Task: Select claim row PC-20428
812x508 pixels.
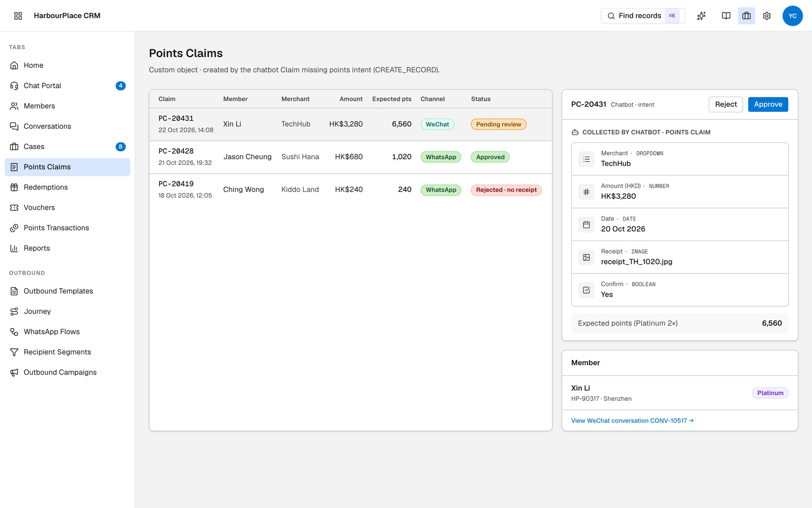Action: click(351, 157)
